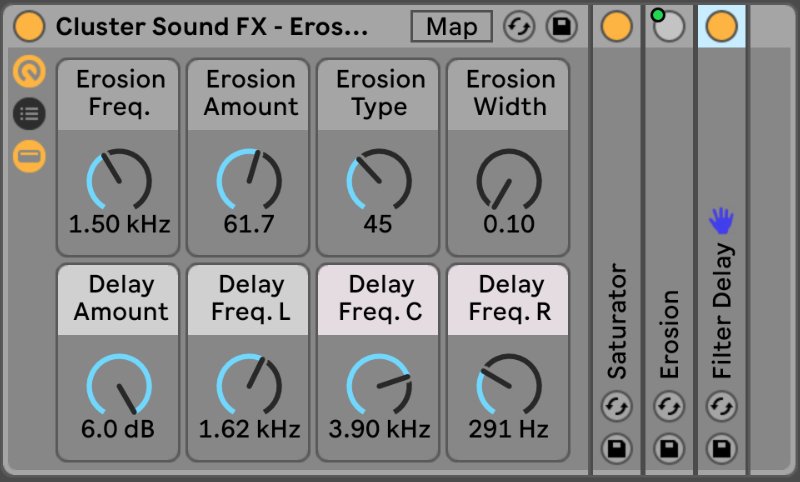Image resolution: width=800 pixels, height=482 pixels.
Task: Adjust the Erosion Freq. knob
Action: tap(119, 180)
